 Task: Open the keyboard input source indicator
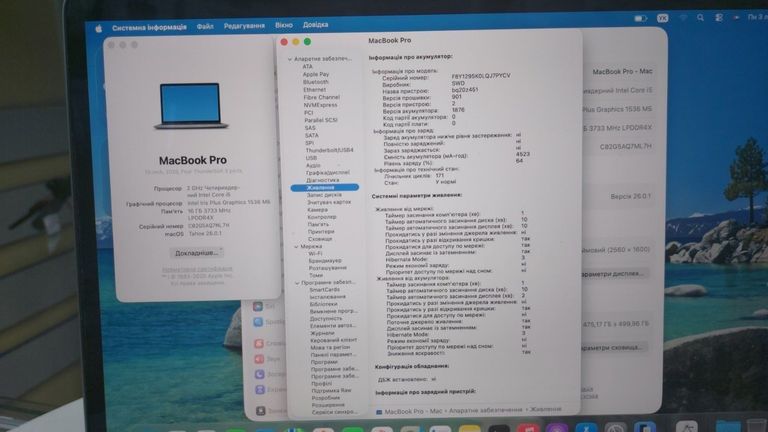(663, 18)
